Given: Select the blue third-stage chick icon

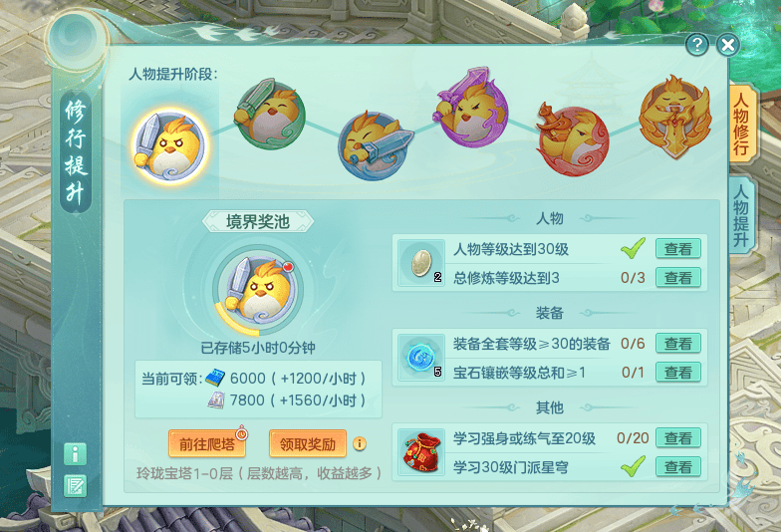Looking at the screenshot, I should [375, 145].
